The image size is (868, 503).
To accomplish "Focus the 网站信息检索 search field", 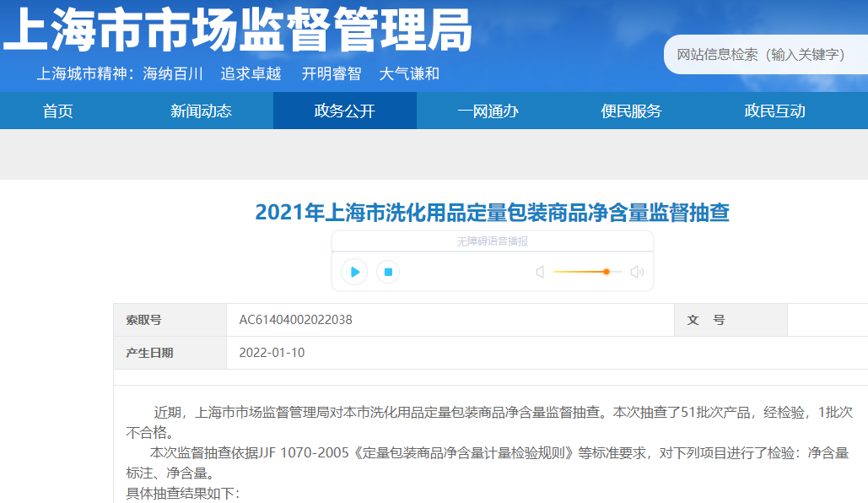I will point(766,54).
